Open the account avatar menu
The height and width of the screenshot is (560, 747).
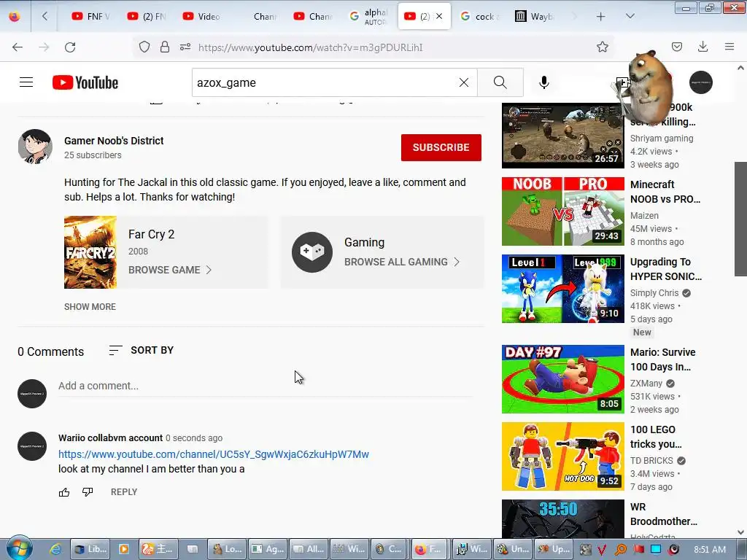701,82
